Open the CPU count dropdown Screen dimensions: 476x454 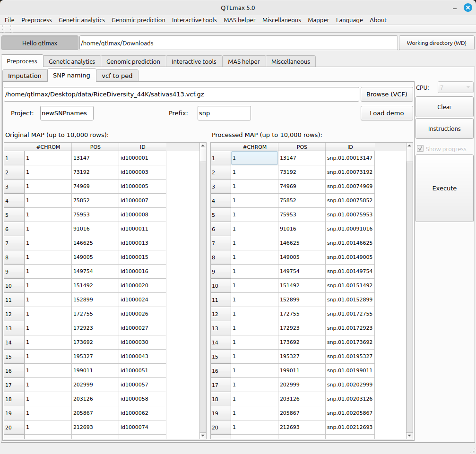point(455,87)
